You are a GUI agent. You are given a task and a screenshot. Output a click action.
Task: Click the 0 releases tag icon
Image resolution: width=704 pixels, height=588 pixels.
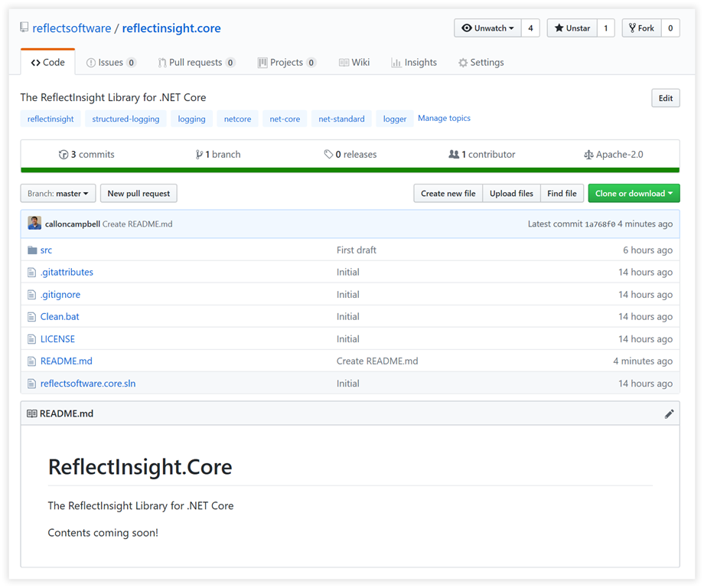328,155
